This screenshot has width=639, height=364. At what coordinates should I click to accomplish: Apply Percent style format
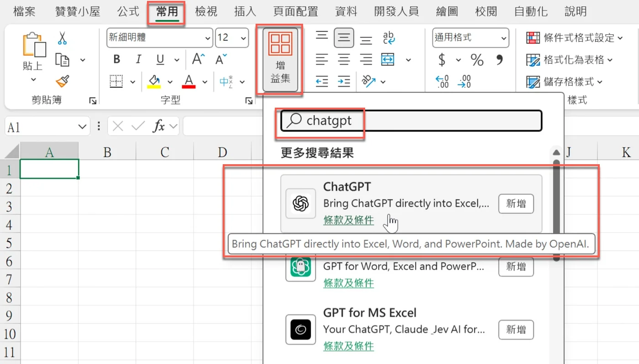(x=477, y=60)
